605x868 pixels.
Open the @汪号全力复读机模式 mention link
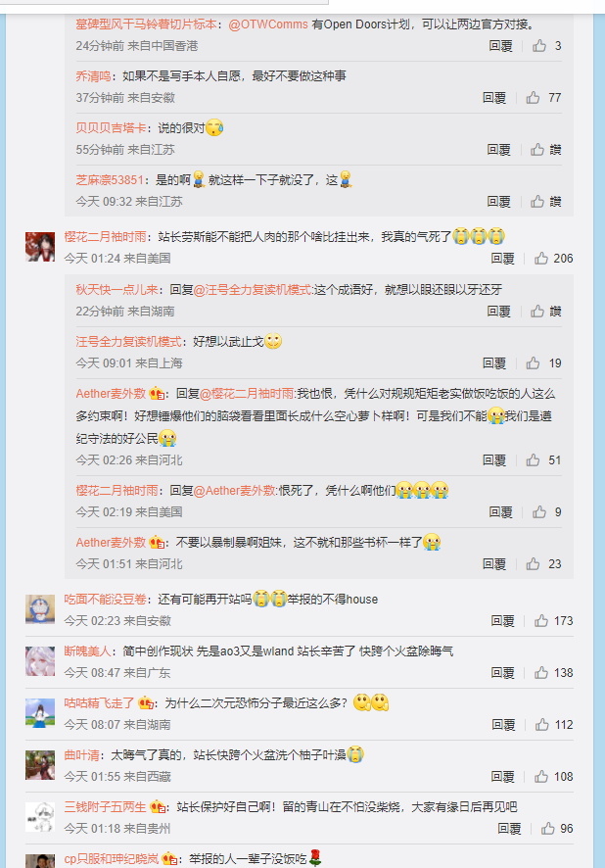click(x=253, y=290)
